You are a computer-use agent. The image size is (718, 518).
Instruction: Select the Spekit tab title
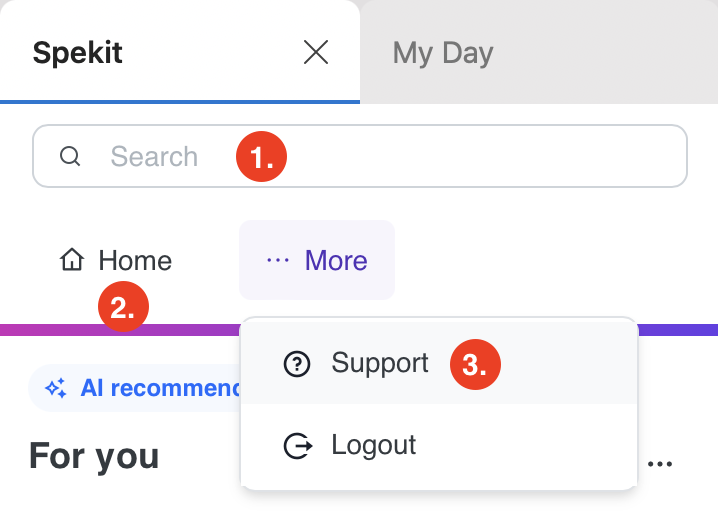click(x=77, y=53)
